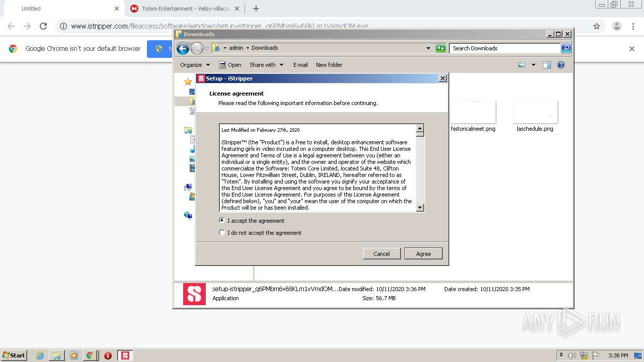Click volume icon in system tray
644x362 pixels.
572,355
